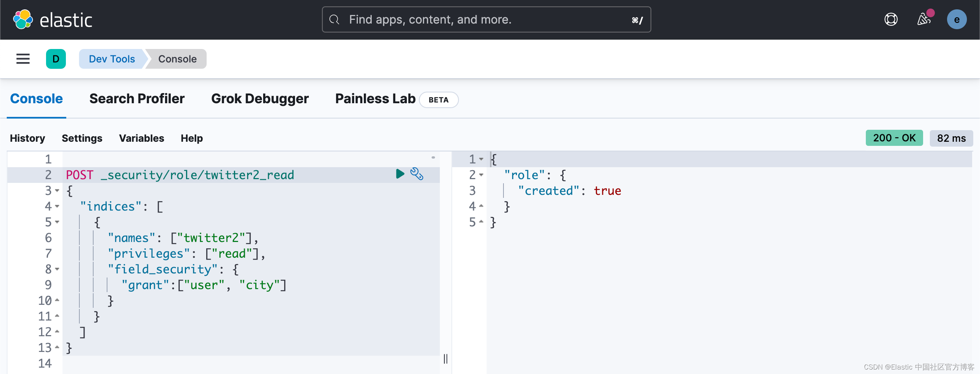Click fold marker on output line 5
The width and height of the screenshot is (980, 374).
coord(481,221)
